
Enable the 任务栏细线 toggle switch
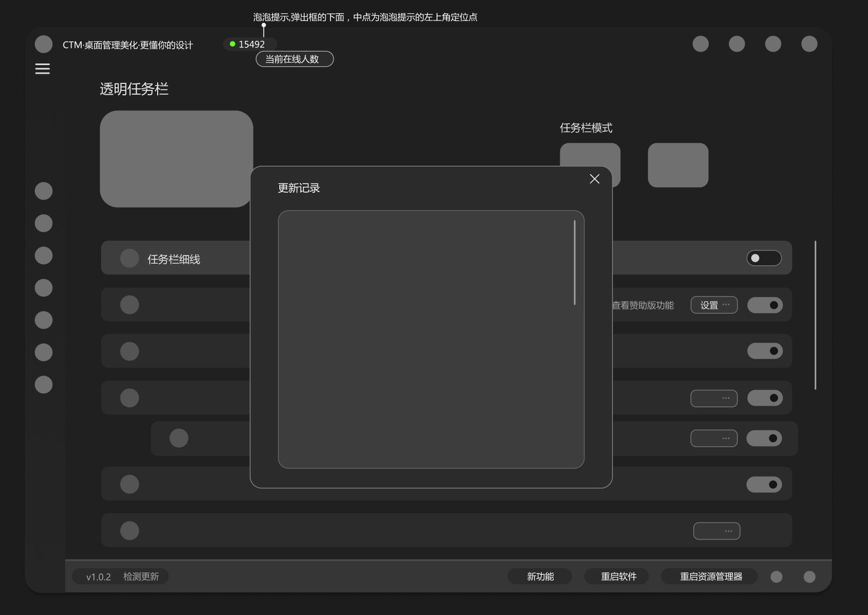pos(764,258)
